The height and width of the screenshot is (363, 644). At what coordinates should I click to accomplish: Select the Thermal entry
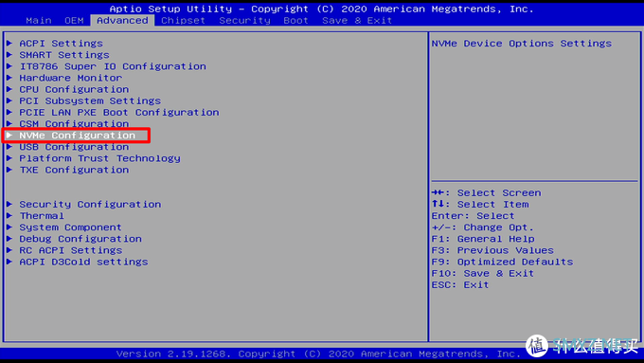click(x=42, y=216)
